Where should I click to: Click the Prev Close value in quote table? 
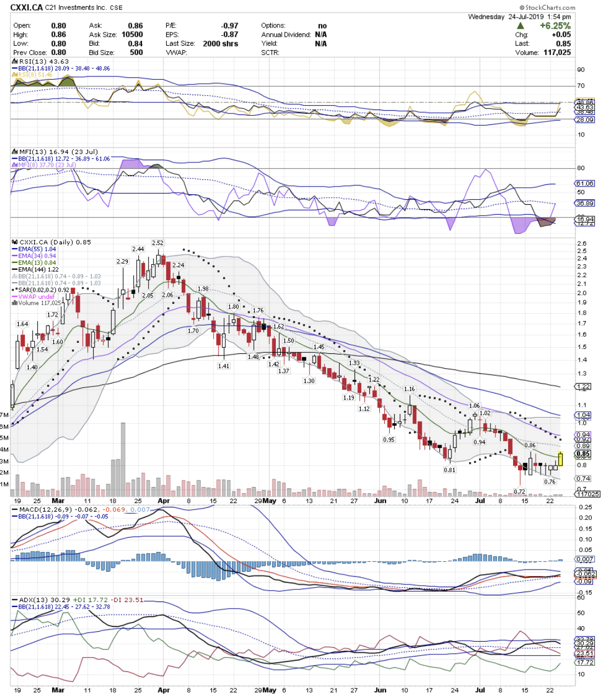58,53
